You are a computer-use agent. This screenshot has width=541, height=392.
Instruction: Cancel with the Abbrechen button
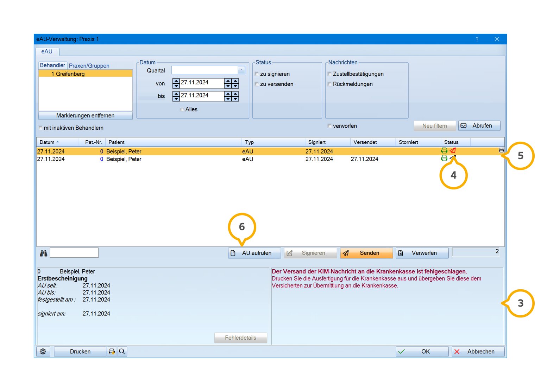478,352
